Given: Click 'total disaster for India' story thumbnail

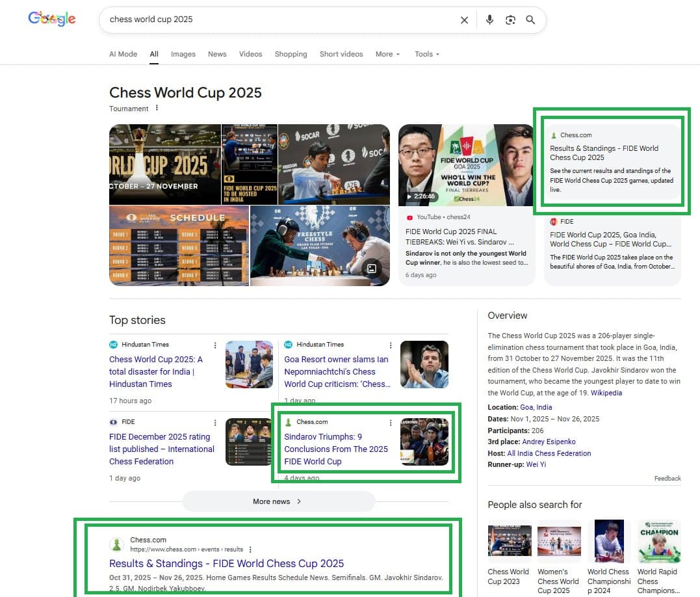Looking at the screenshot, I should pyautogui.click(x=249, y=364).
